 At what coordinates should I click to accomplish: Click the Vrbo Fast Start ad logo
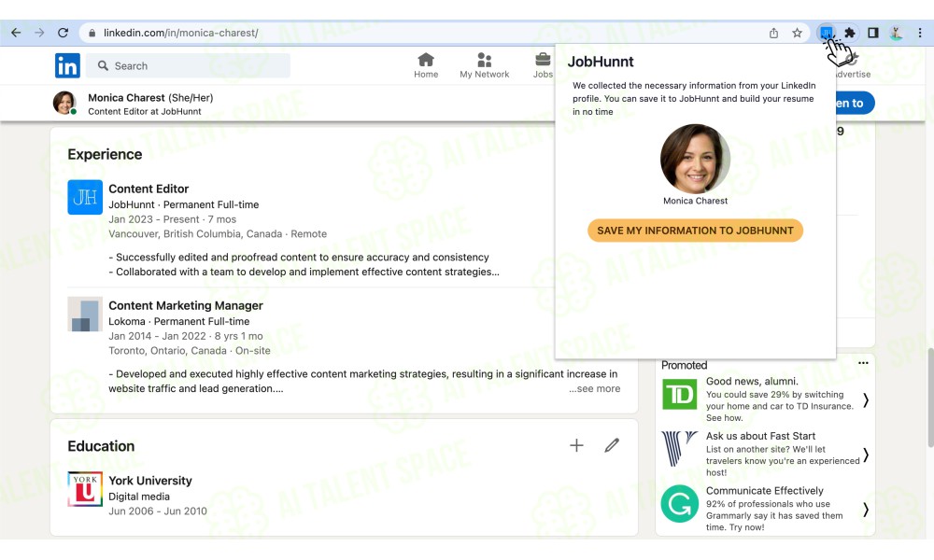pyautogui.click(x=680, y=449)
